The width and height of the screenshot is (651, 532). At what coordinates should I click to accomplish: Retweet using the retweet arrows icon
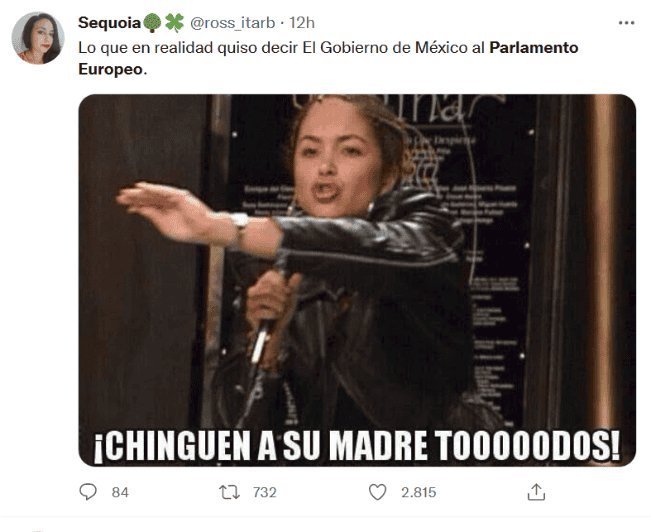(x=229, y=492)
